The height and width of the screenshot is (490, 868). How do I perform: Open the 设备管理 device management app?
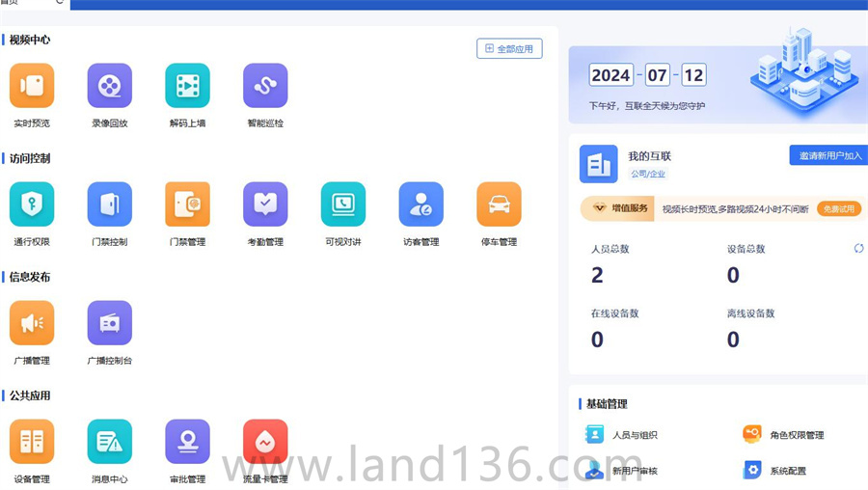point(32,442)
